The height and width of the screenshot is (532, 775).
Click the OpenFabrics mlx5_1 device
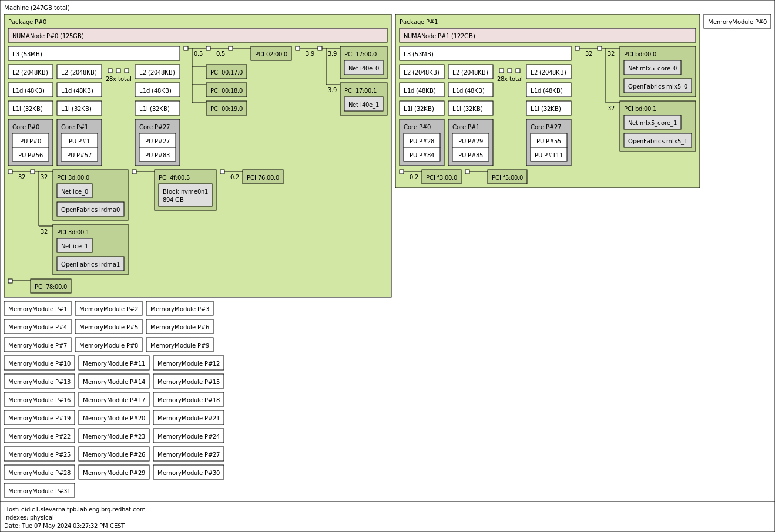pos(657,141)
